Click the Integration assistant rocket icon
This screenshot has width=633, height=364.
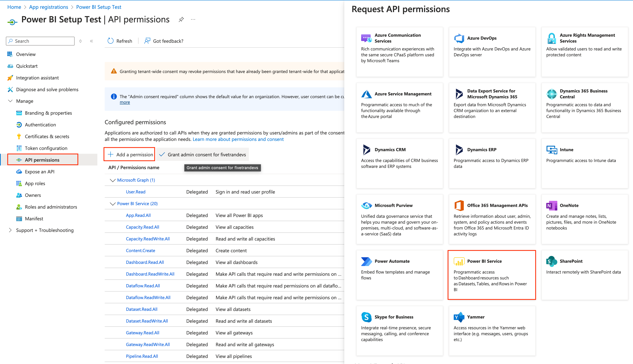tap(10, 78)
